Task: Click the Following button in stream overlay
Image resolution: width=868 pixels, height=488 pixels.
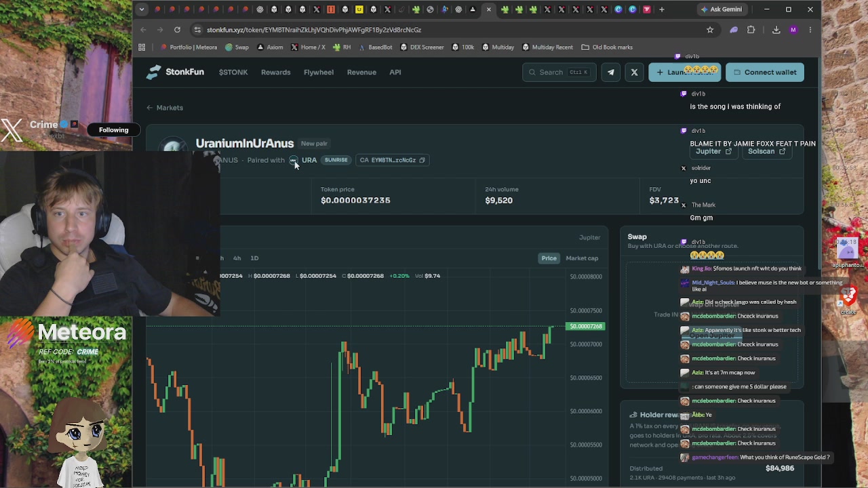Action: pos(113,130)
